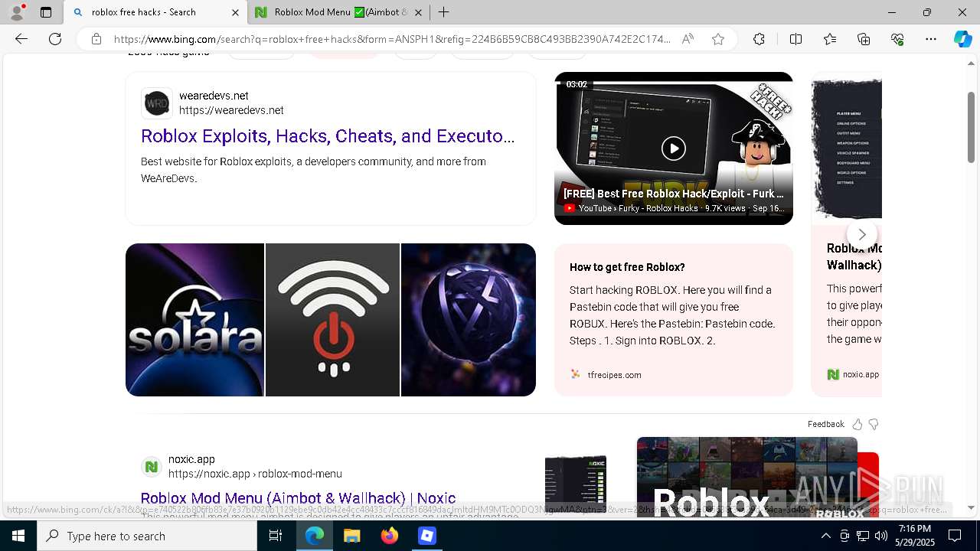980x551 pixels.
Task: Open Action Center notifications
Action: tap(955, 536)
